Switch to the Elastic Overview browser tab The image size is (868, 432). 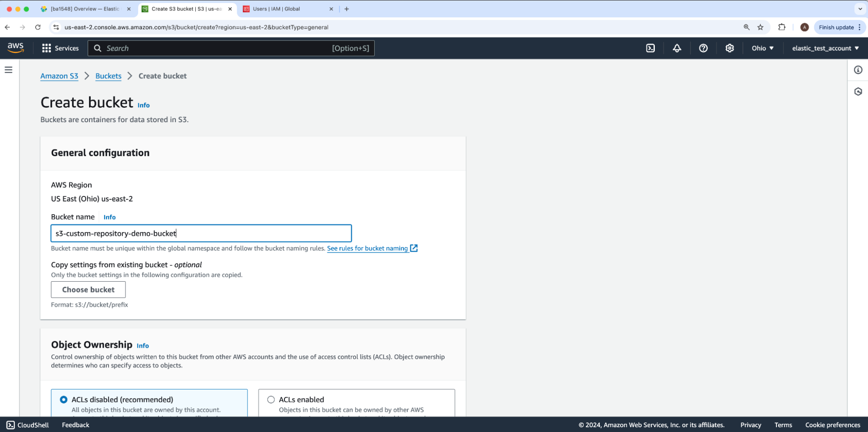pos(85,9)
